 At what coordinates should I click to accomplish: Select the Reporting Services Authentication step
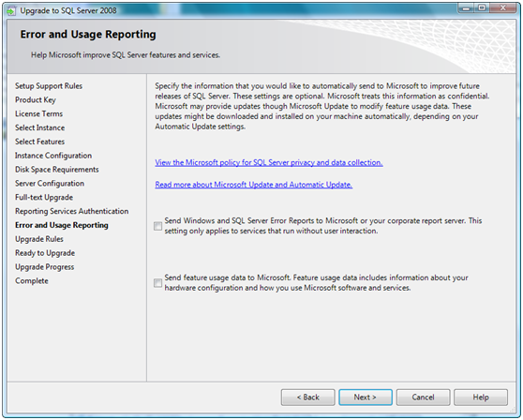coord(72,212)
